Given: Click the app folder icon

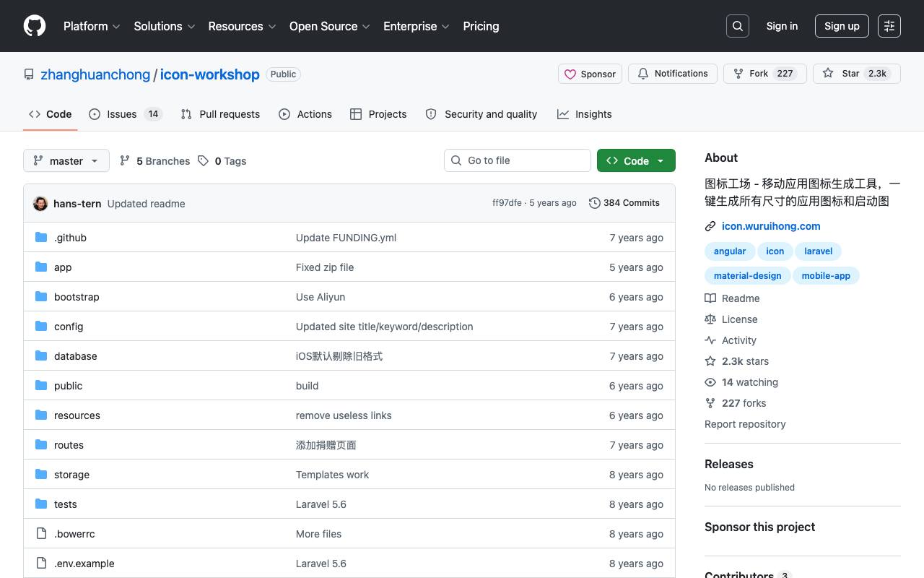Looking at the screenshot, I should (41, 267).
